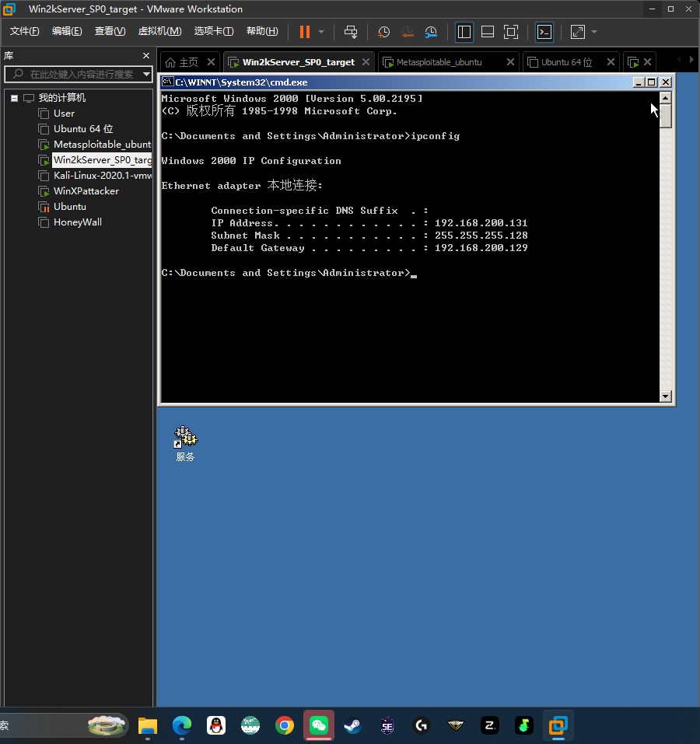
Task: Open the snapshot manager
Action: click(x=431, y=32)
